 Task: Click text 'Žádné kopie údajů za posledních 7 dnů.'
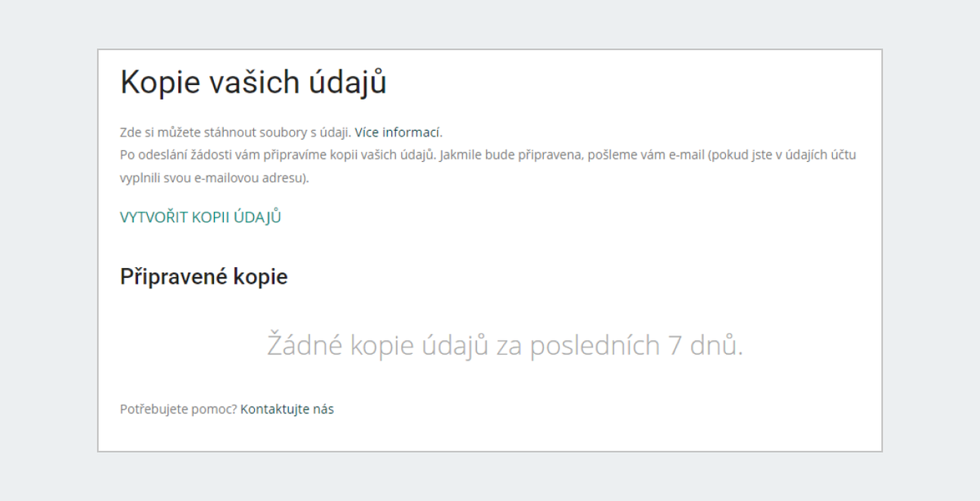(505, 346)
